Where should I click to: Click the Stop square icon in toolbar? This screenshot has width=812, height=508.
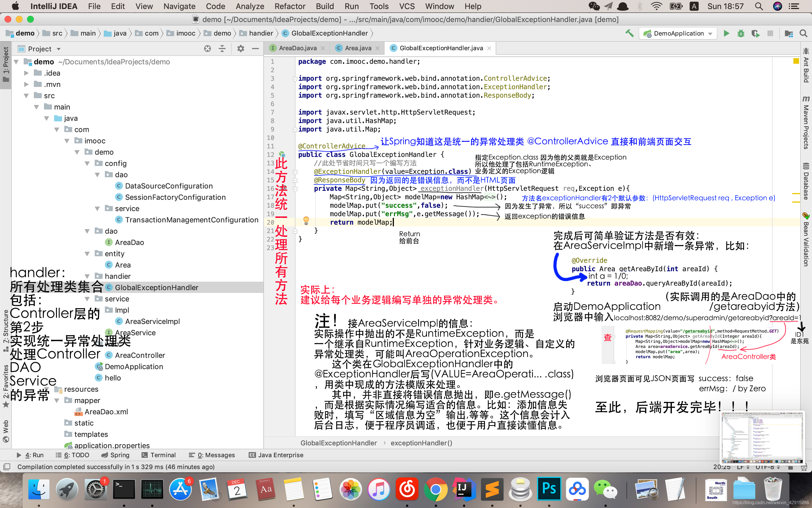coord(770,33)
